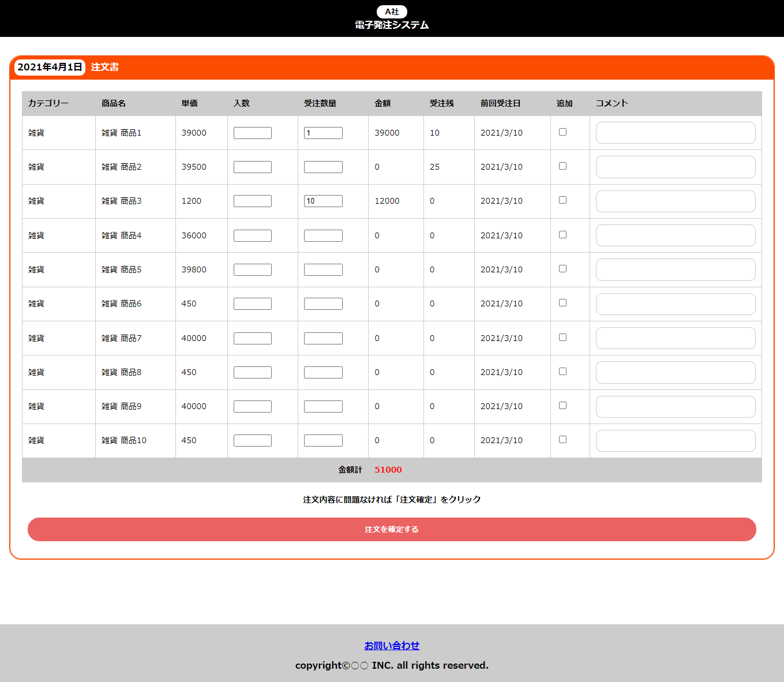
Task: Click the 受注数量 column header
Action: 320,103
